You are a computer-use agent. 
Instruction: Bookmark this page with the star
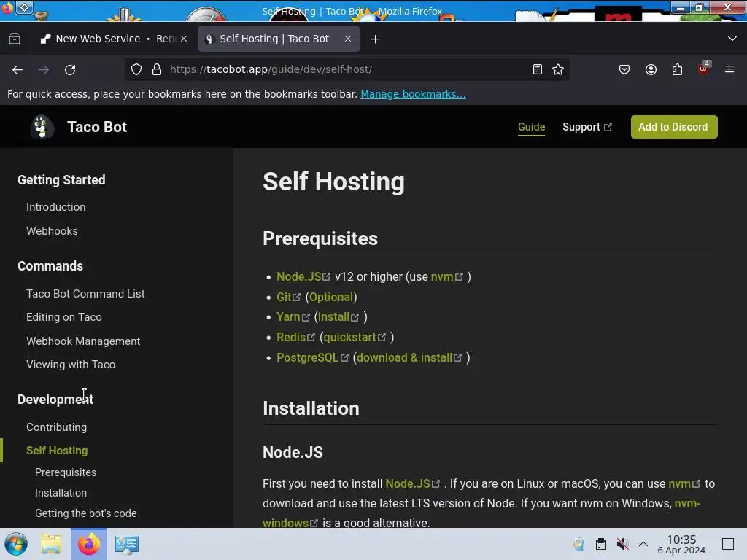(x=558, y=69)
